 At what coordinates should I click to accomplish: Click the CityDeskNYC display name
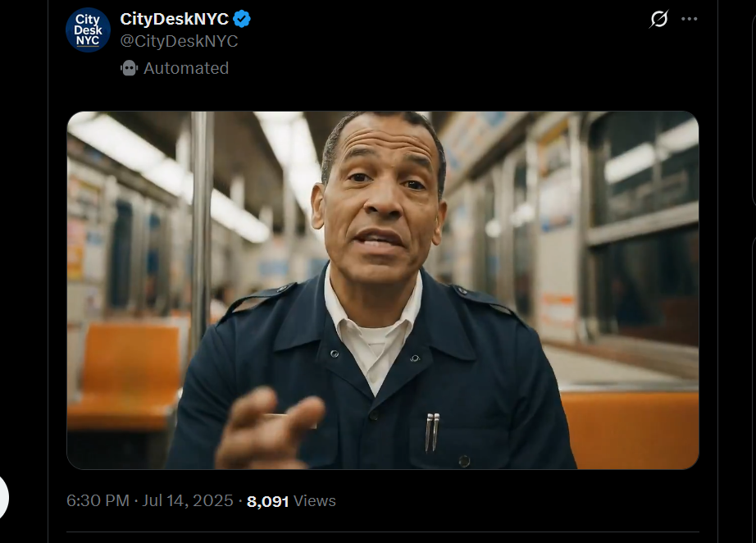click(174, 20)
